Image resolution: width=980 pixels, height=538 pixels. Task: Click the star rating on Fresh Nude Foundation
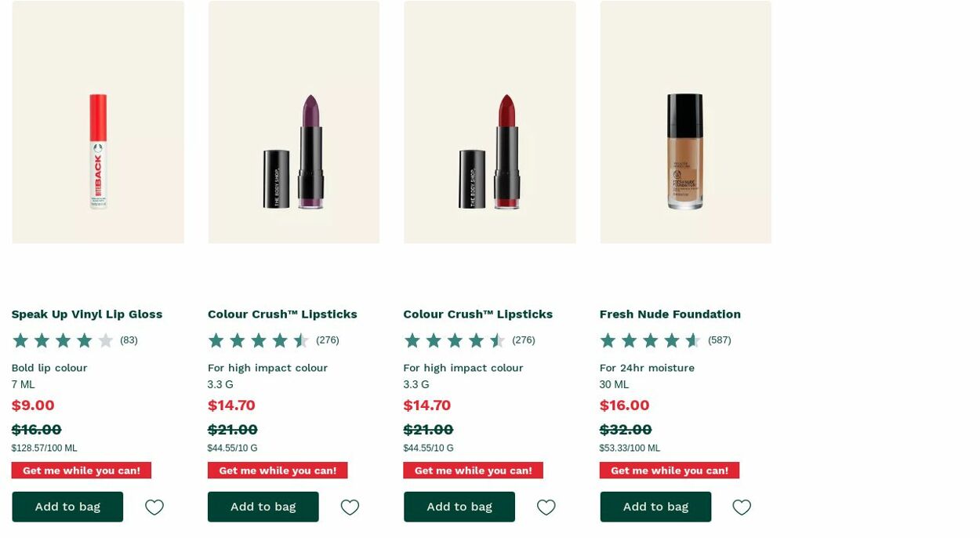tap(650, 340)
